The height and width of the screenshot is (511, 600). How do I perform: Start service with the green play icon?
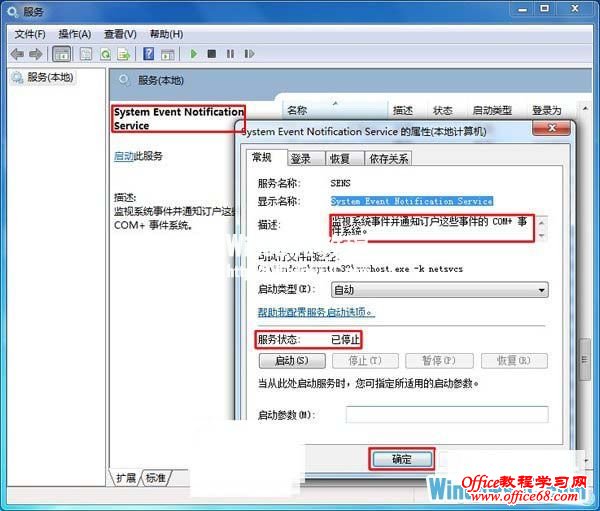194,54
